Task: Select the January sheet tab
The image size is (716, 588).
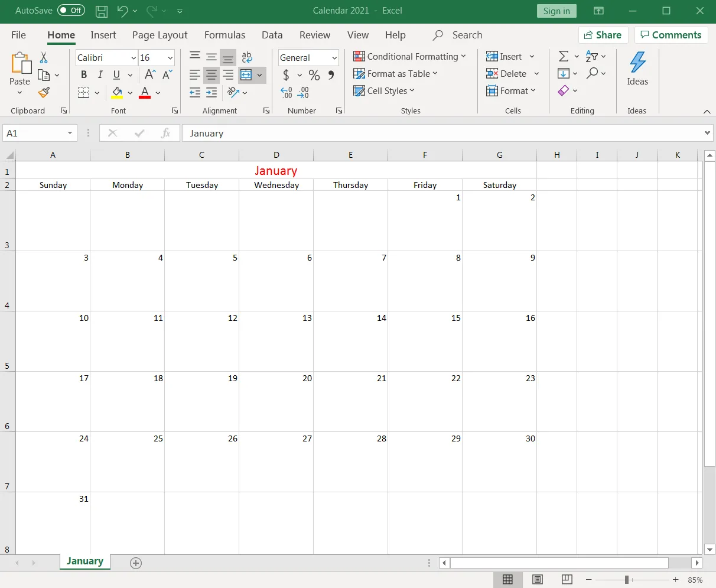Action: 84,562
